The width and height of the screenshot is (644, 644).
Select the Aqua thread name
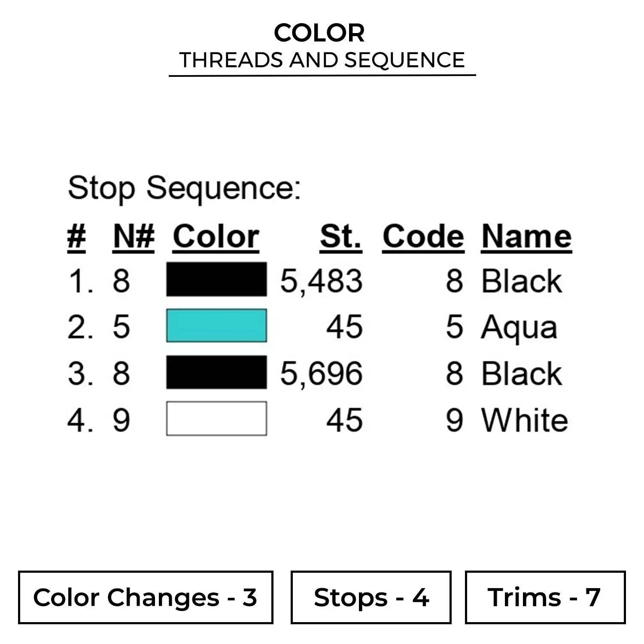click(519, 328)
